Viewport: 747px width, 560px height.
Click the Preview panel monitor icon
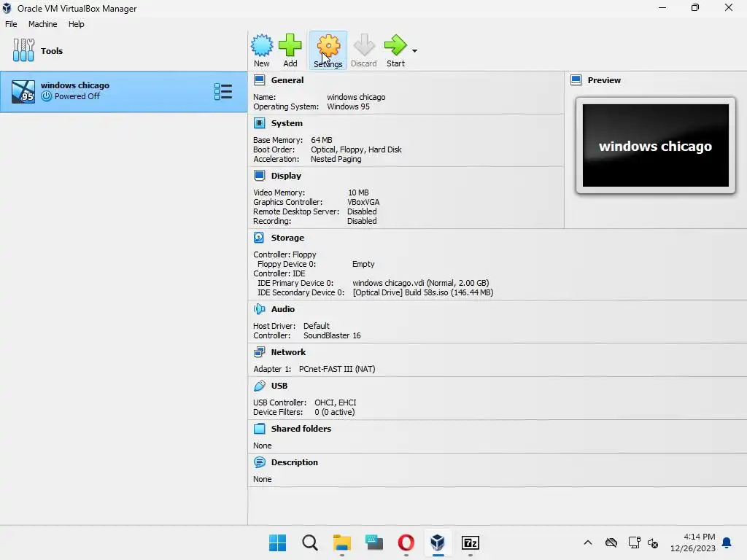pyautogui.click(x=576, y=80)
